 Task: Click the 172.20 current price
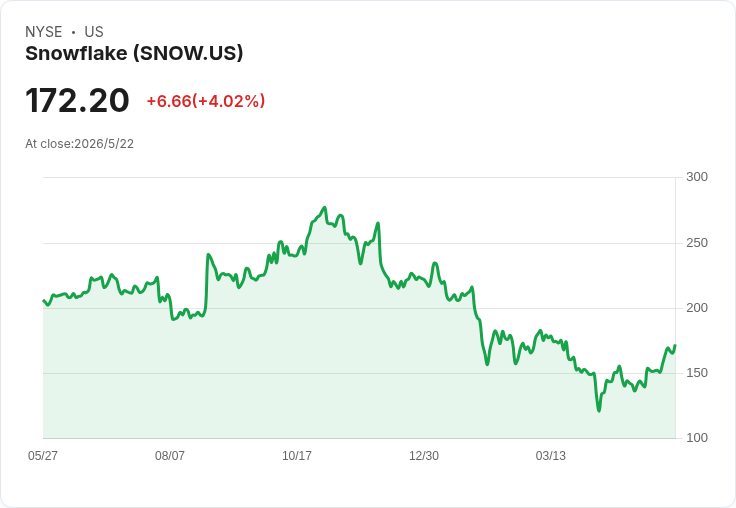pyautogui.click(x=77, y=100)
